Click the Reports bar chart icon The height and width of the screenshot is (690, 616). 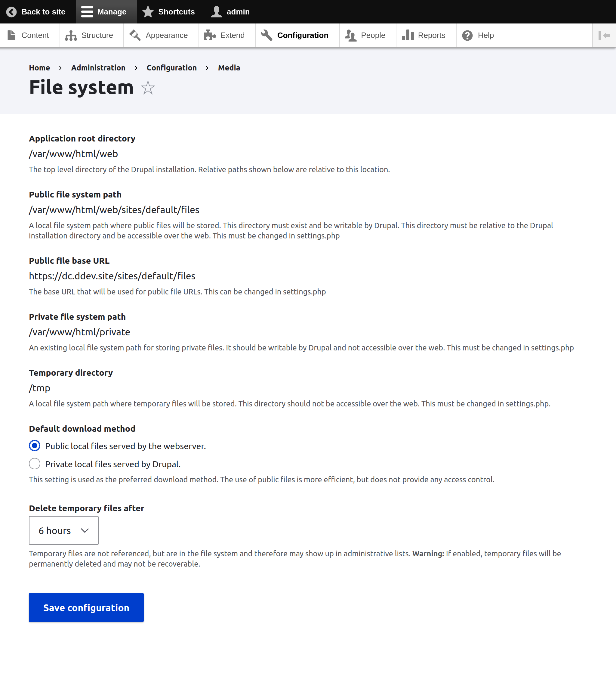tap(408, 35)
